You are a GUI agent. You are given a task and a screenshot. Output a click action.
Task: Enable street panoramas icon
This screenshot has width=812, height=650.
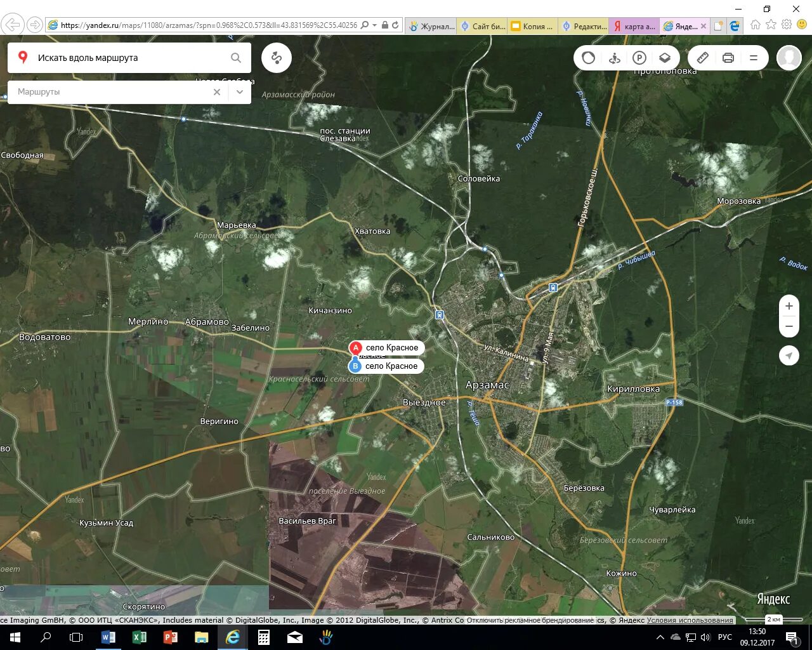click(614, 58)
